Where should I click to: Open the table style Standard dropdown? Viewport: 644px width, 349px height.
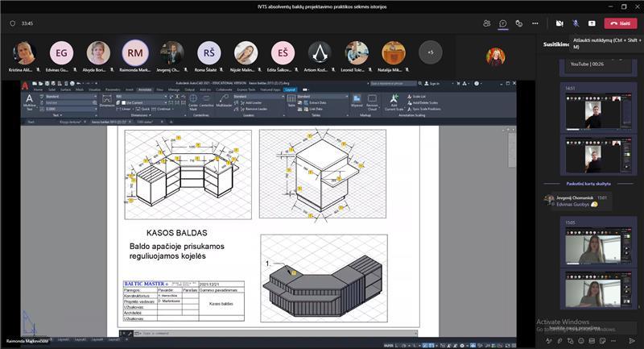323,97
